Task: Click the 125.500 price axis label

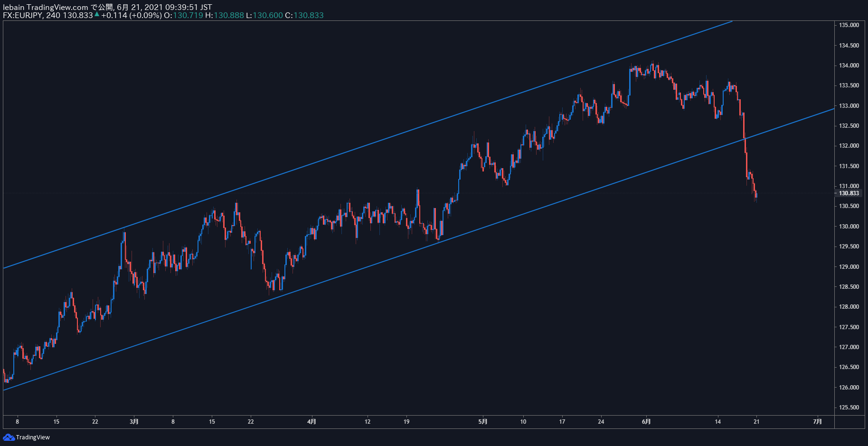Action: 849,408
